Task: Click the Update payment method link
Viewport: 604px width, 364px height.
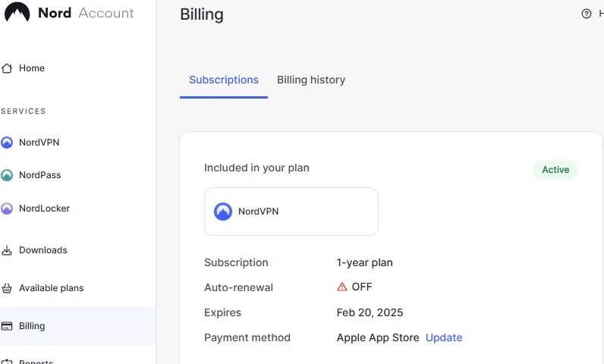Action: (444, 337)
